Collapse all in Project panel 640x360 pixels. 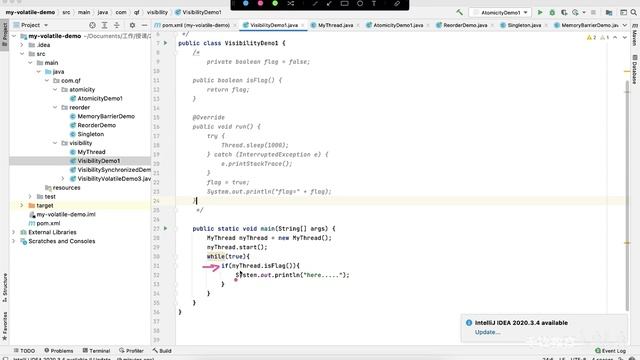[x=117, y=25]
